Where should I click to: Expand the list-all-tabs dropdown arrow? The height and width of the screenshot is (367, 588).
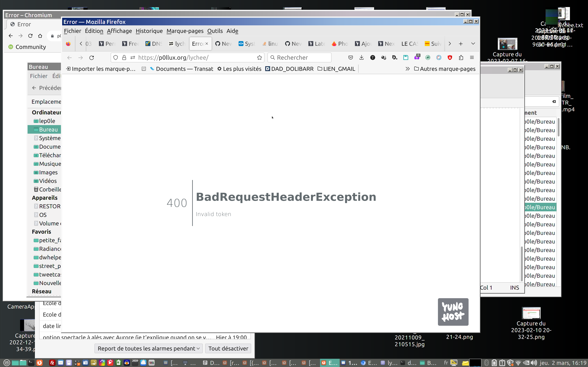473,44
